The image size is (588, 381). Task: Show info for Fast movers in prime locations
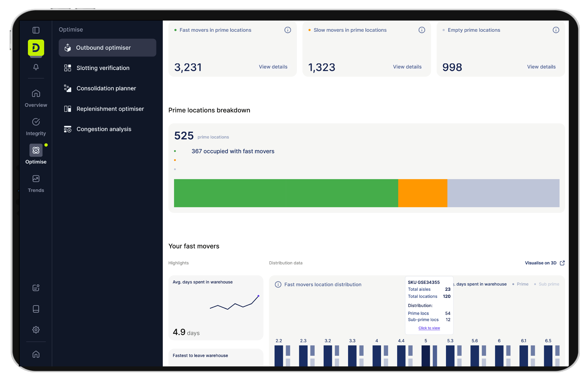tap(288, 30)
